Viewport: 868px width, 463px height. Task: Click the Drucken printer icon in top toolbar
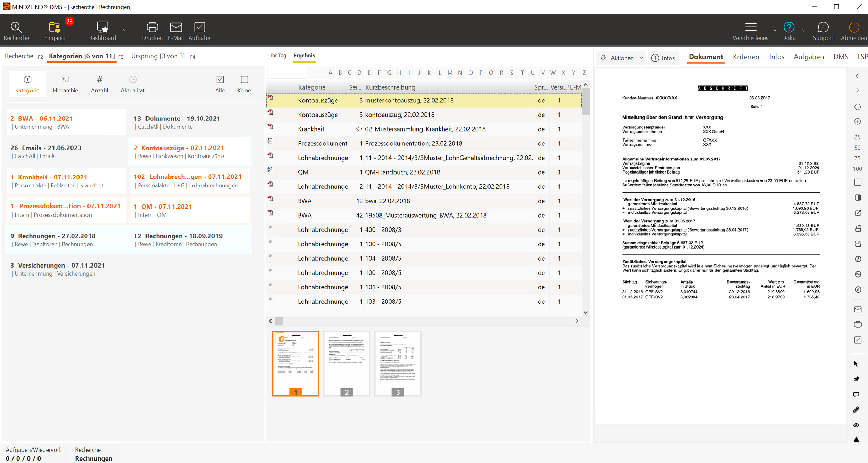[x=152, y=27]
